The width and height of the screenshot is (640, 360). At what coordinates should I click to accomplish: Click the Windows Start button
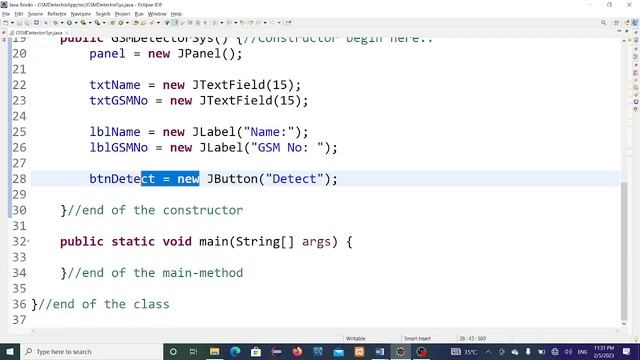click(x=10, y=351)
